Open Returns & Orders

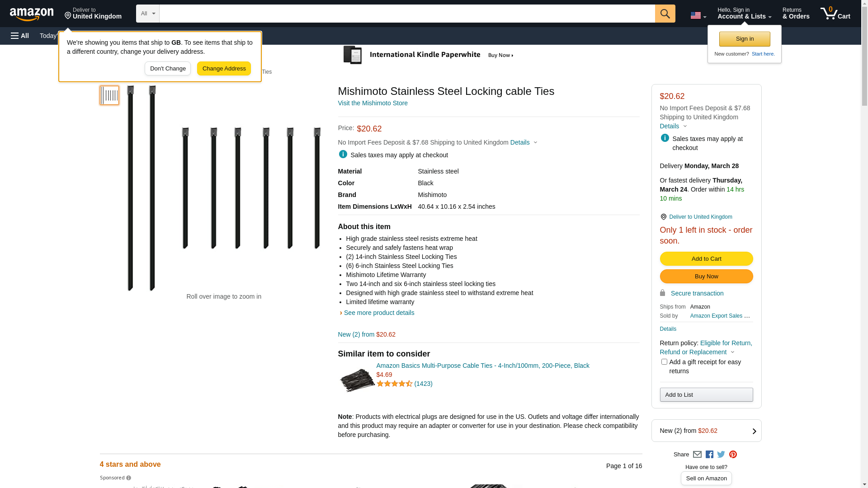coord(796,14)
